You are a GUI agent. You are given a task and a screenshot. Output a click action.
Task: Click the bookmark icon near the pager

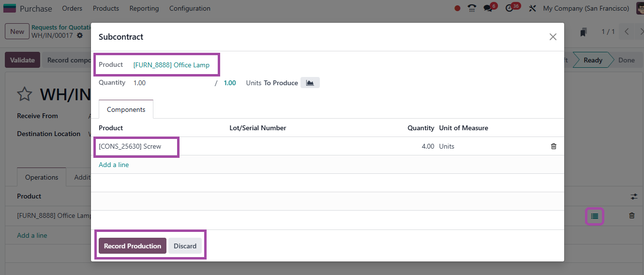[584, 32]
